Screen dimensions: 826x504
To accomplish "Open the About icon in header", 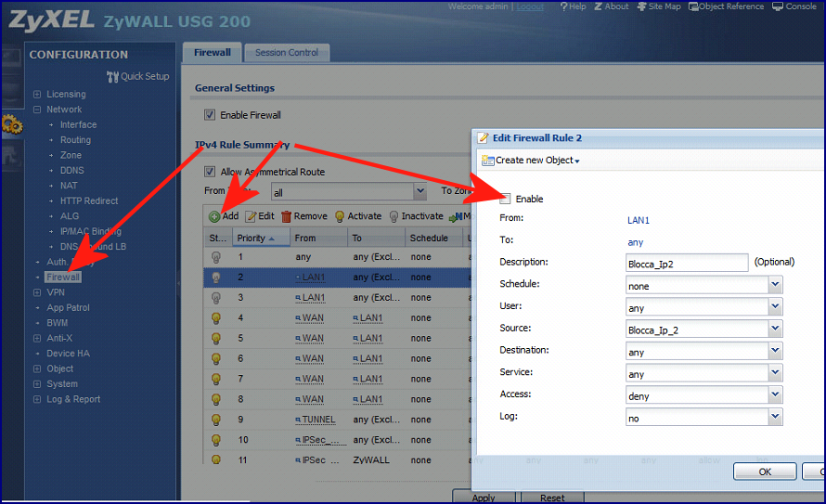I will (599, 6).
